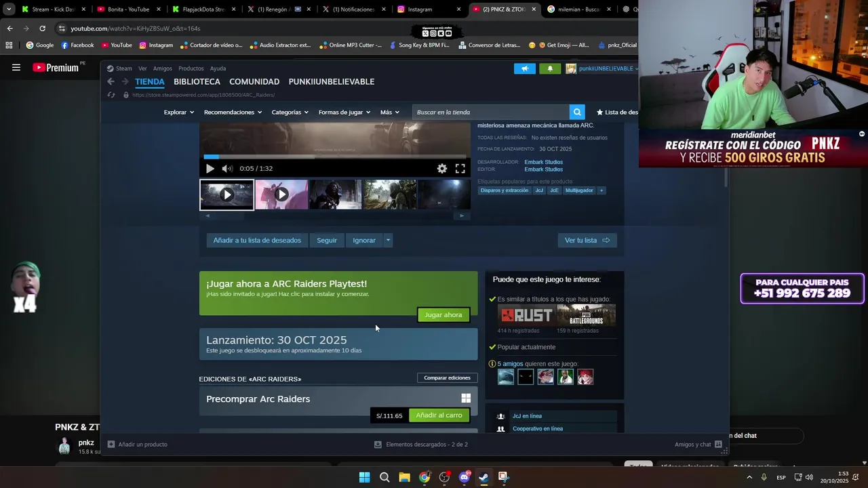Image resolution: width=868 pixels, height=488 pixels.
Task: Click Añadir un producto in Steam
Action: (138, 445)
